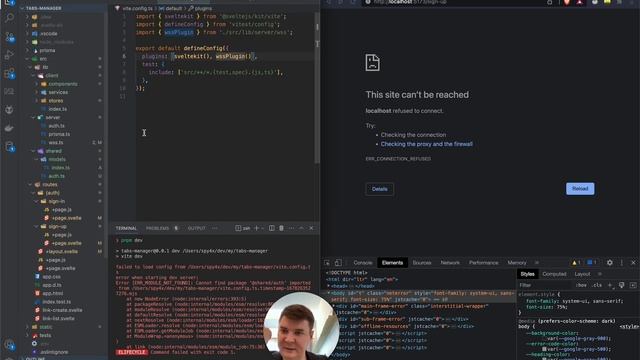Toggle the .cls classes button
This screenshot has height=360, width=640.
[597, 285]
